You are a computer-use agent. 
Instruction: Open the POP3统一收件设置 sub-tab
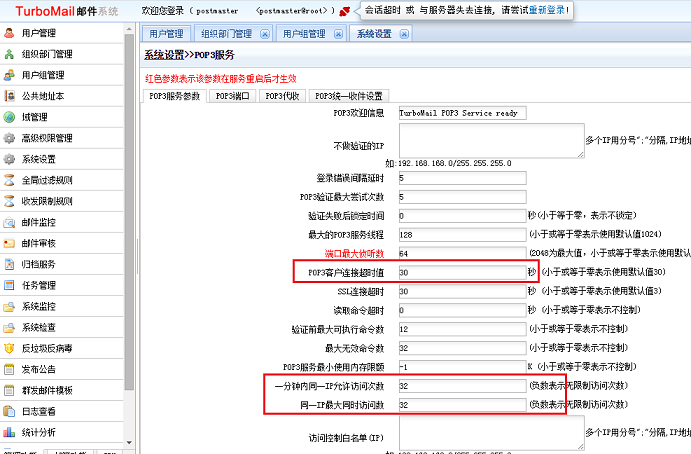tap(349, 96)
